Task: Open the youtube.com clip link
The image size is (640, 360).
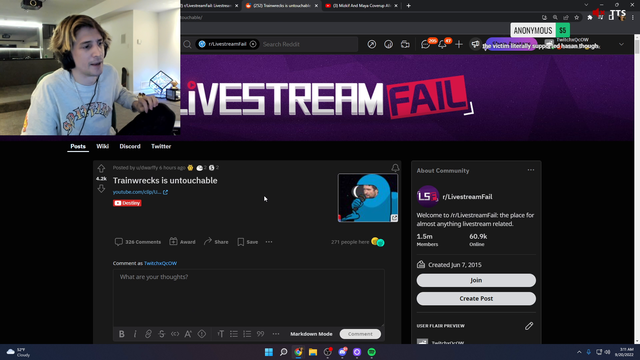Action: coord(140,192)
